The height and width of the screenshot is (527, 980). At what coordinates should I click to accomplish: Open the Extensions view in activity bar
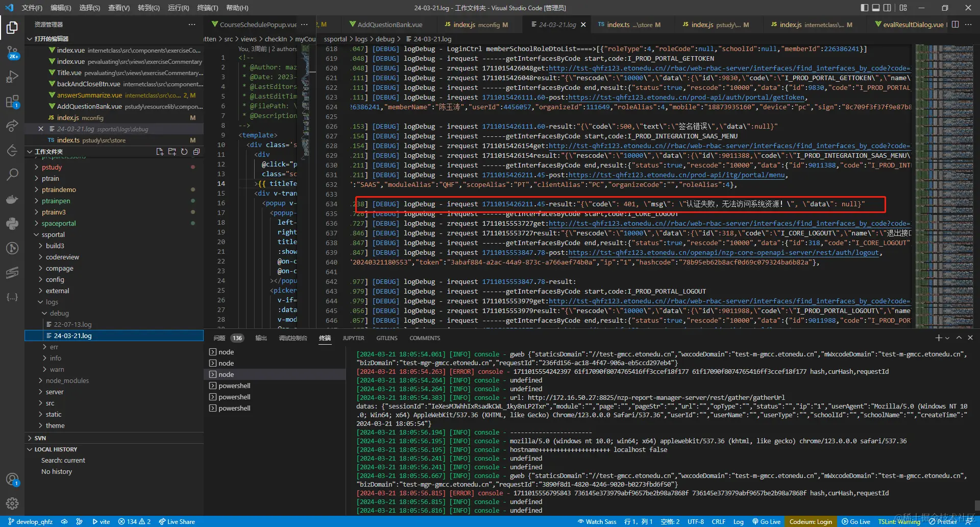point(12,101)
